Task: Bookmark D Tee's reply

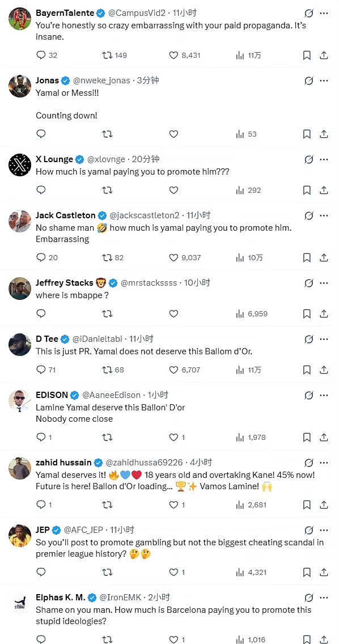Action: pos(307,370)
